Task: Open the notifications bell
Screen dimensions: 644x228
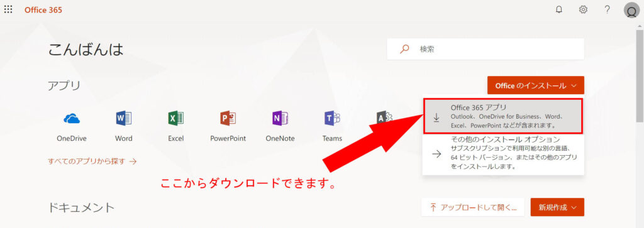Action: [x=558, y=9]
